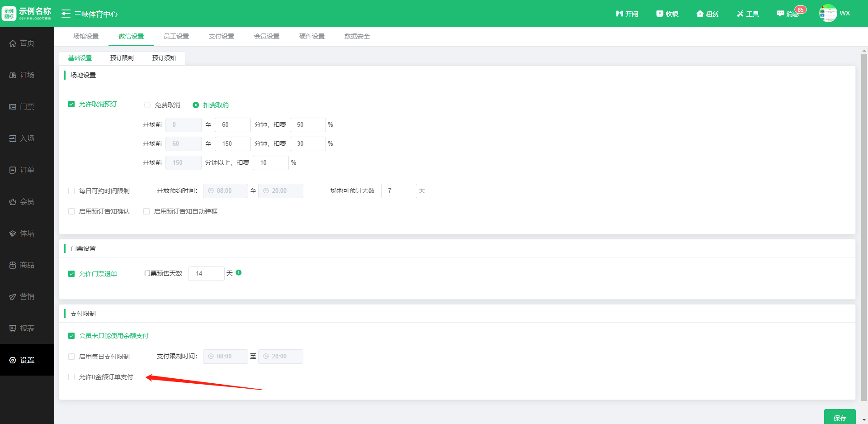Switch to the 预订限制 sub-tab
Viewport: 868px width, 424px height.
coord(122,58)
